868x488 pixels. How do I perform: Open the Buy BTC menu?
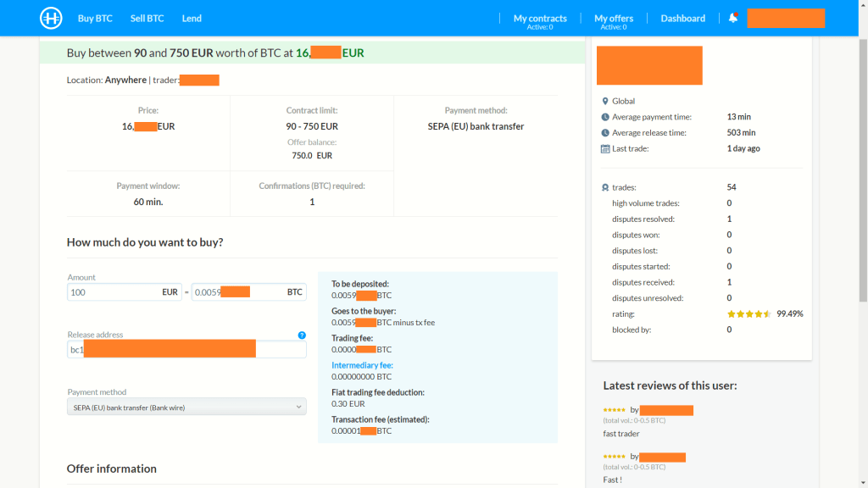click(x=95, y=18)
